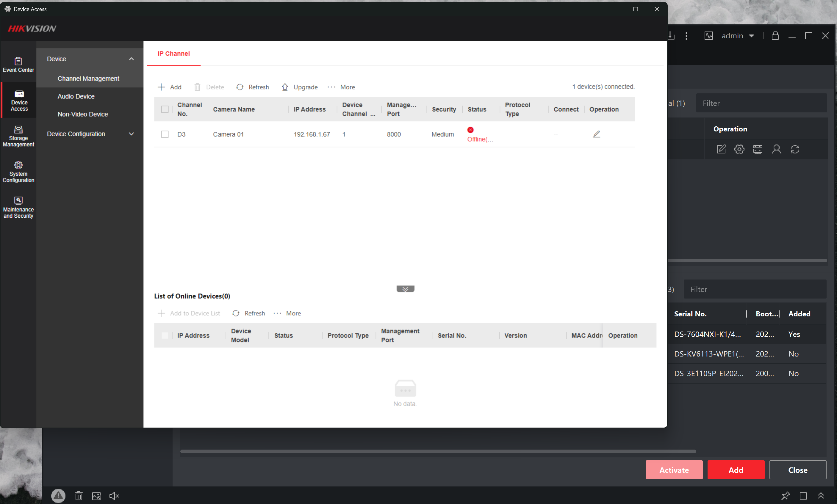
Task: Click the Activate button
Action: click(x=674, y=470)
